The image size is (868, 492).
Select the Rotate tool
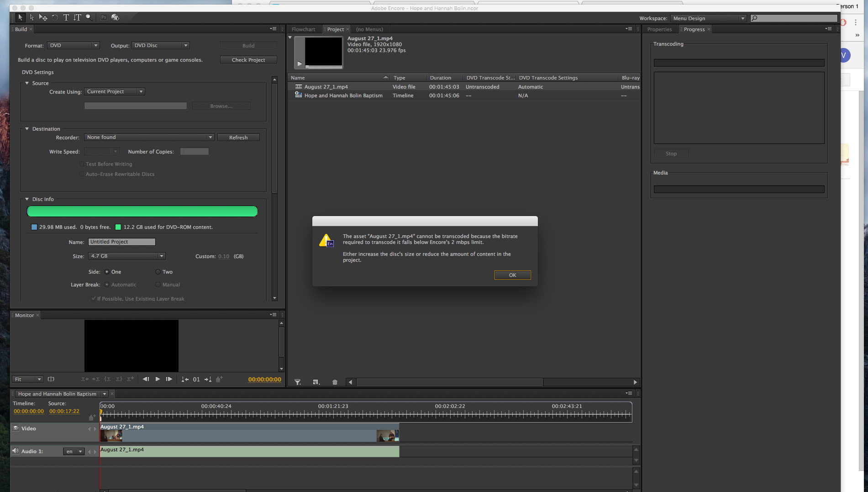tap(55, 17)
